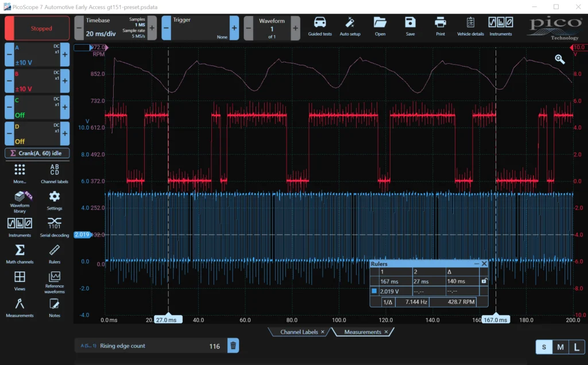Open Crank(A, 60) idle math channel

(x=37, y=153)
